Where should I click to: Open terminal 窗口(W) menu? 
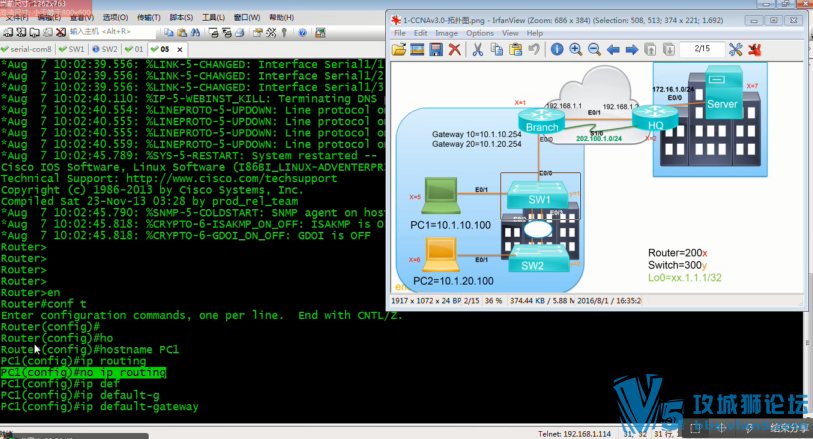tap(247, 18)
